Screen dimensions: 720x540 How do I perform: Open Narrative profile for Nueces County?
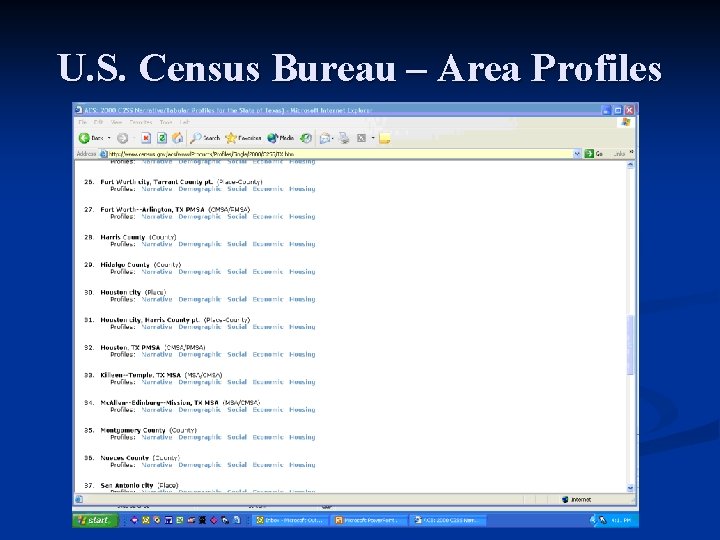click(157, 465)
